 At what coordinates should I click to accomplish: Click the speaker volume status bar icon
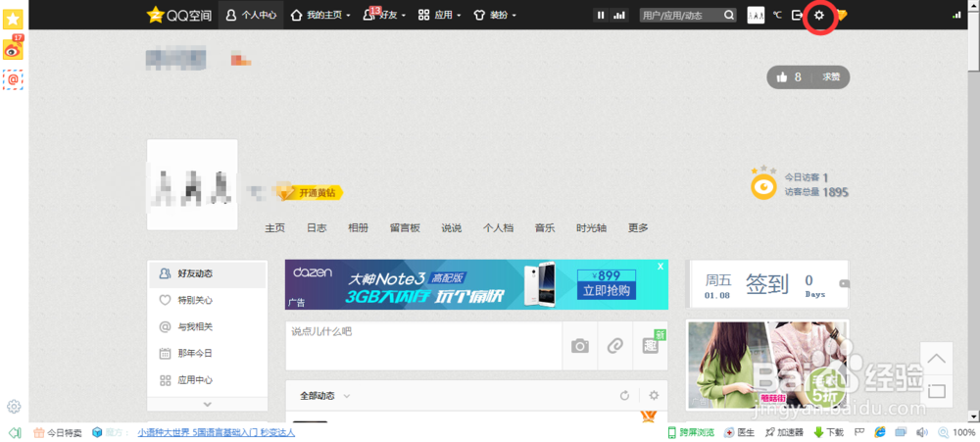[x=922, y=432]
